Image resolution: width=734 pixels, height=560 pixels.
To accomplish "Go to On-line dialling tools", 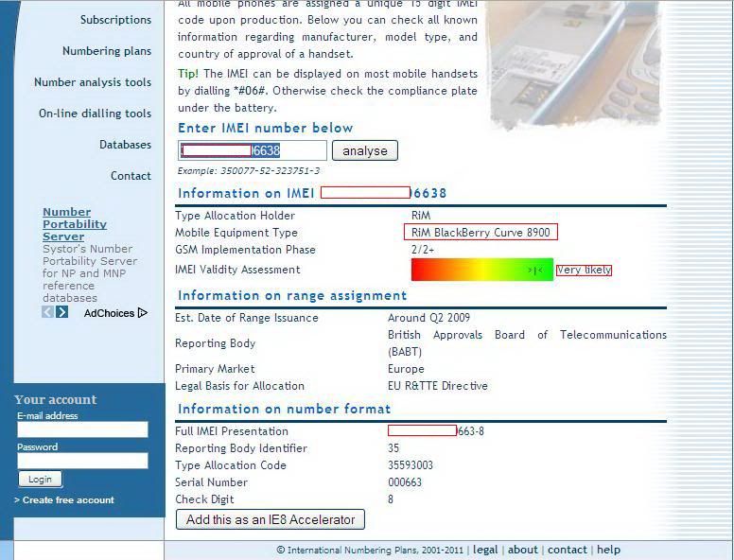I will (95, 114).
